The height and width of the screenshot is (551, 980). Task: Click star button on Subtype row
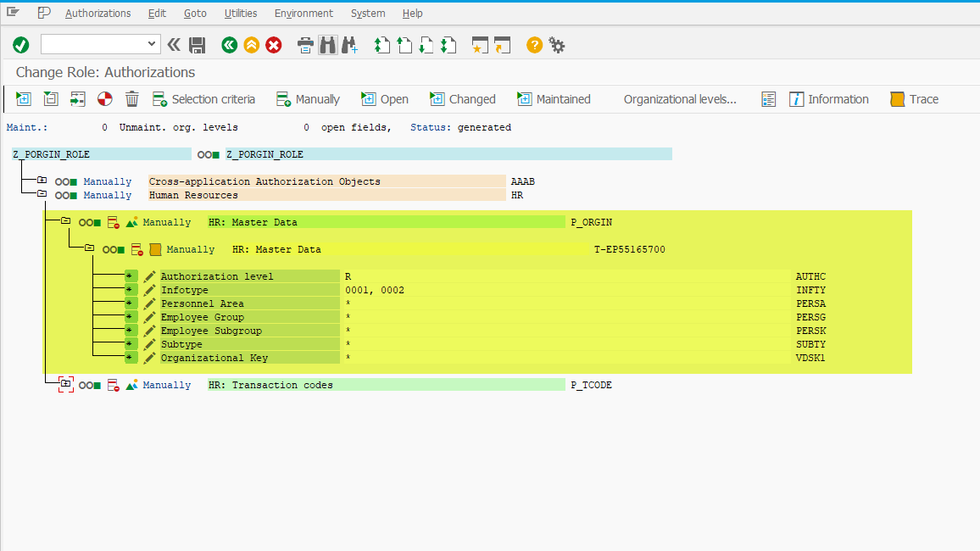click(131, 344)
